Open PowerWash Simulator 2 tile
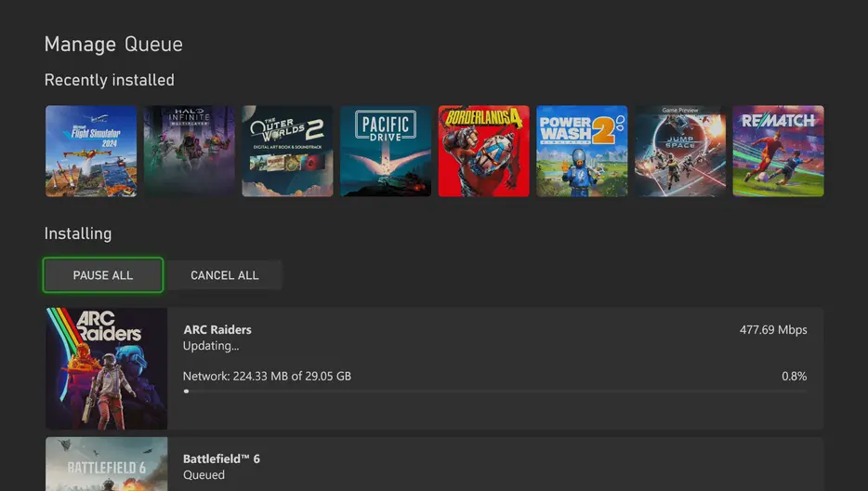Screen dimensions: 868x491 click(582, 152)
